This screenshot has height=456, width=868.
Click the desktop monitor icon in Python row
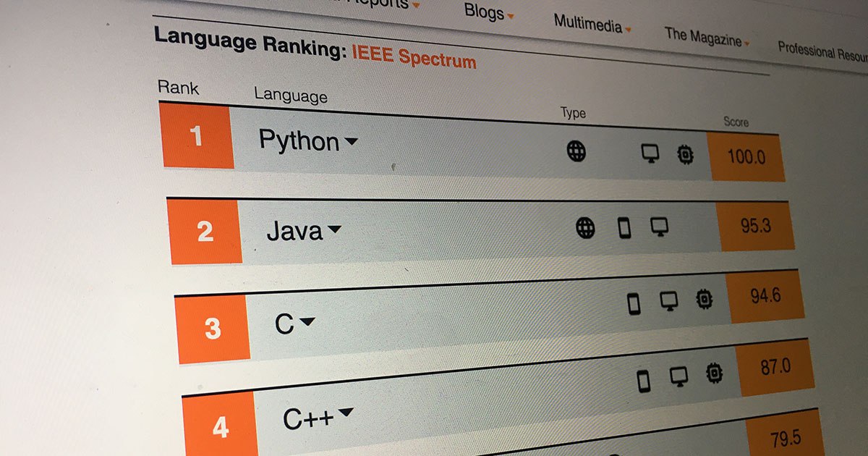coord(651,153)
